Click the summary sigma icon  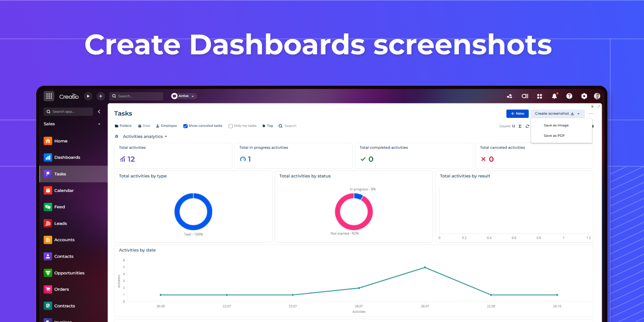(x=520, y=126)
